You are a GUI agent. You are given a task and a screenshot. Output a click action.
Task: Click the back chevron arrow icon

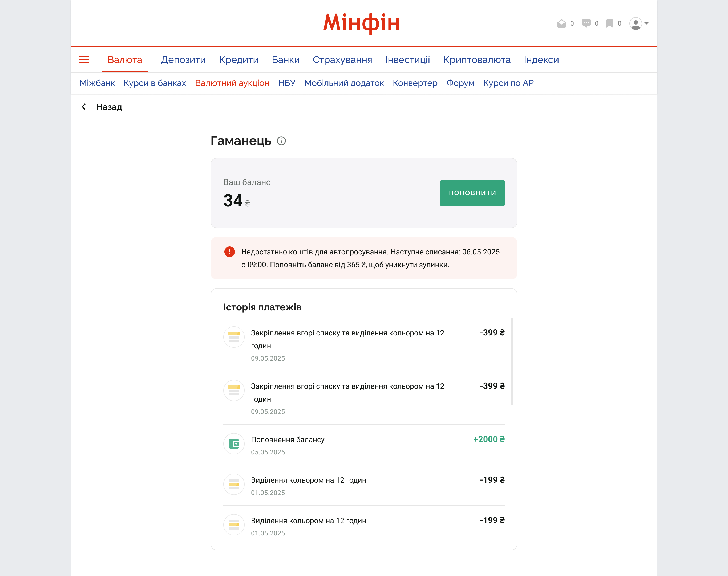click(84, 107)
